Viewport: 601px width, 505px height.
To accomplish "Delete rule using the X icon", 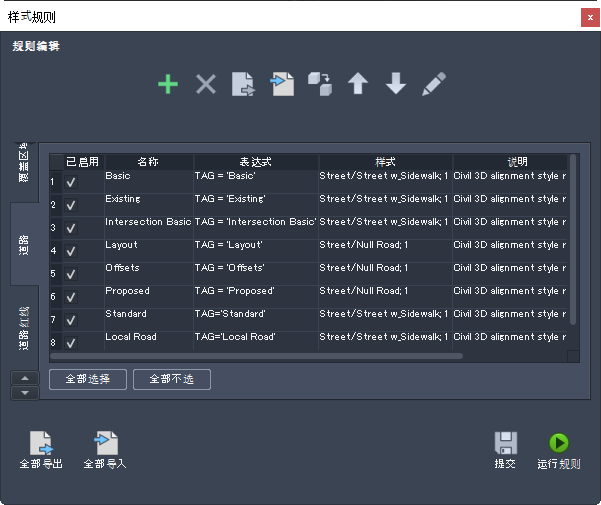I will pos(206,84).
